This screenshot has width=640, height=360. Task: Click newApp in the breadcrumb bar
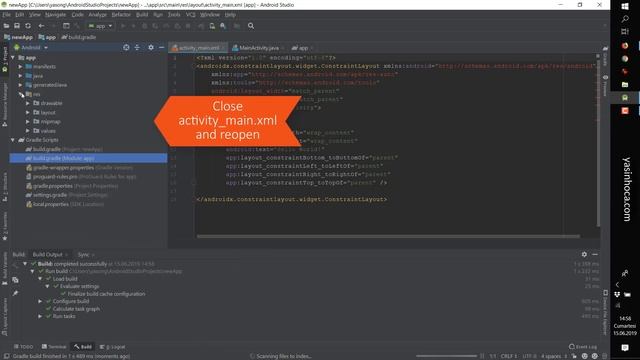point(18,37)
